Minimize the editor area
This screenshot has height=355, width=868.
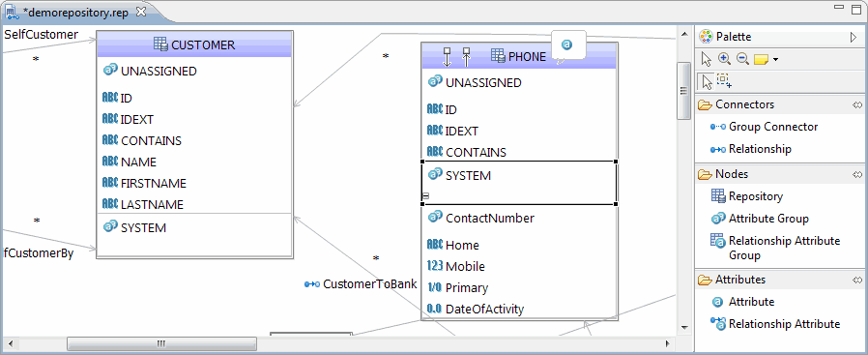tap(839, 8)
